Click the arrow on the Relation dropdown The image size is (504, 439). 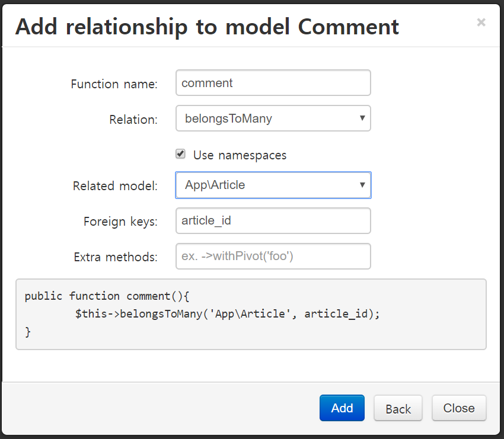click(x=362, y=118)
